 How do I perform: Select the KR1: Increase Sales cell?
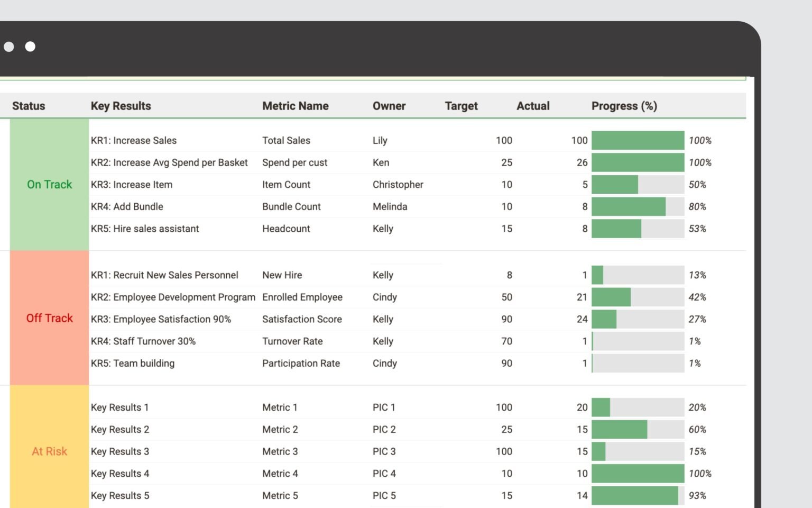click(134, 140)
